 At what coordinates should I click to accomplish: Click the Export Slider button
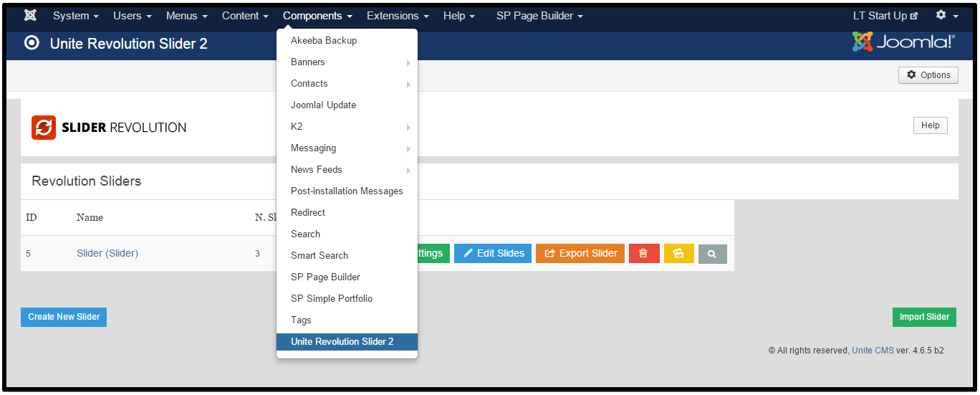click(x=580, y=254)
